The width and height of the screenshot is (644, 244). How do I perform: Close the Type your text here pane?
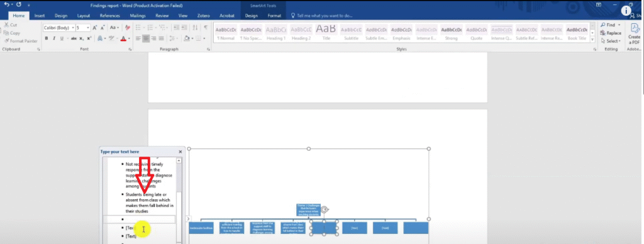[x=180, y=152]
